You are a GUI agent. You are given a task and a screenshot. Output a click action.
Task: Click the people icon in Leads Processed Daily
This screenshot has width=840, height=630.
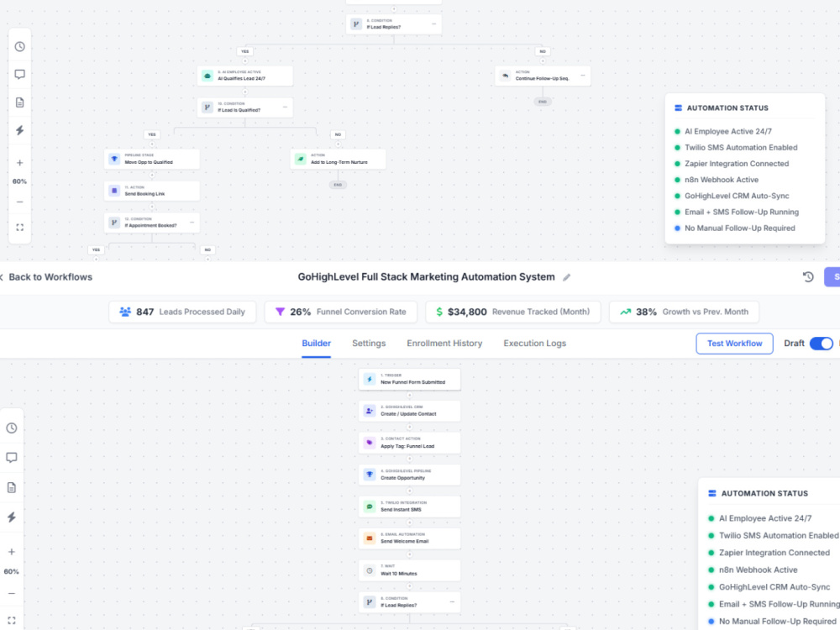pos(125,312)
